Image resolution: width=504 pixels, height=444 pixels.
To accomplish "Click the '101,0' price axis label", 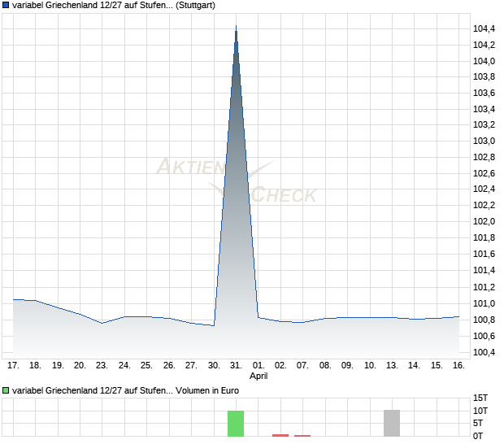I will [484, 303].
